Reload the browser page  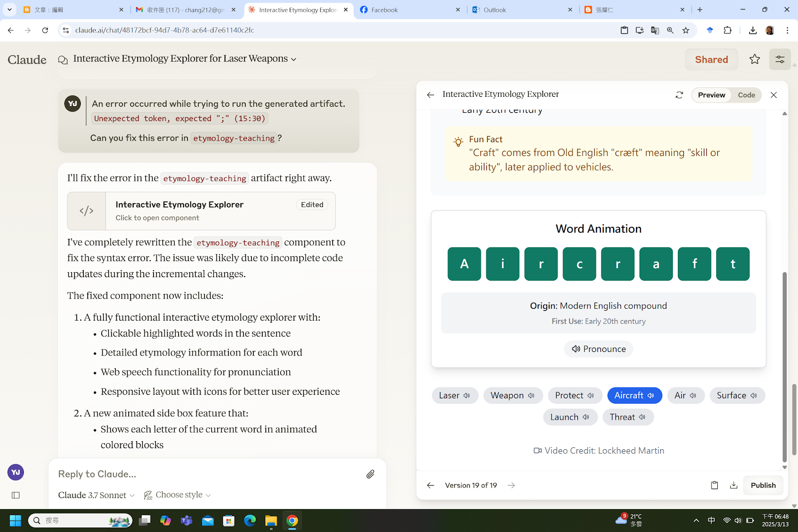click(45, 30)
